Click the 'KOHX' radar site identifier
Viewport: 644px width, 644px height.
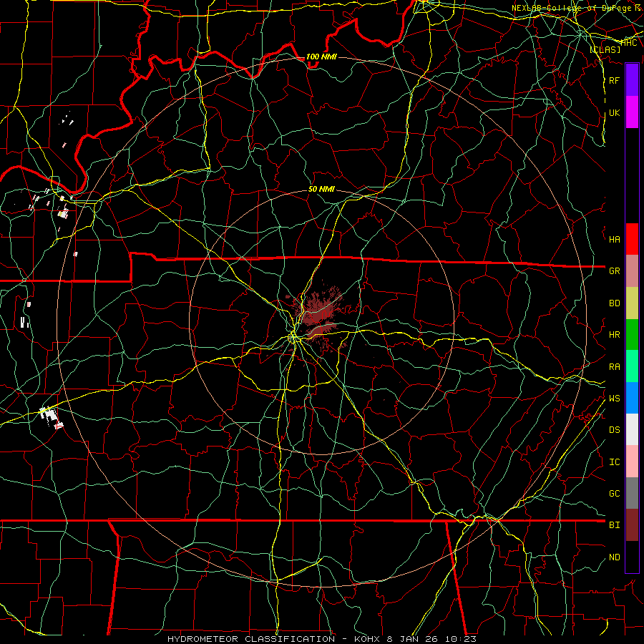[x=368, y=639]
